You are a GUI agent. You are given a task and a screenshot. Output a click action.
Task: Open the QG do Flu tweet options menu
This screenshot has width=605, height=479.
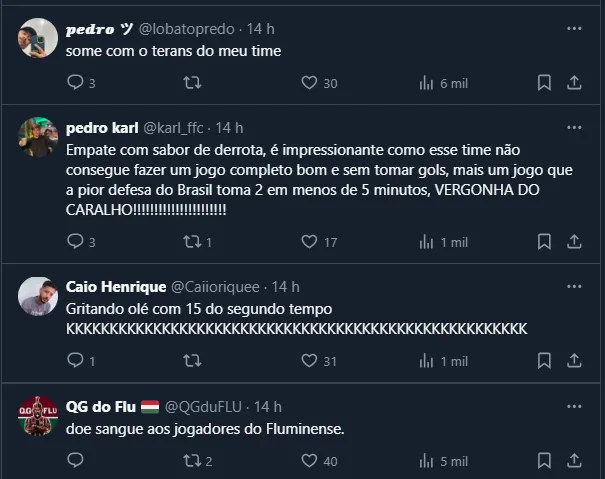[x=575, y=406]
